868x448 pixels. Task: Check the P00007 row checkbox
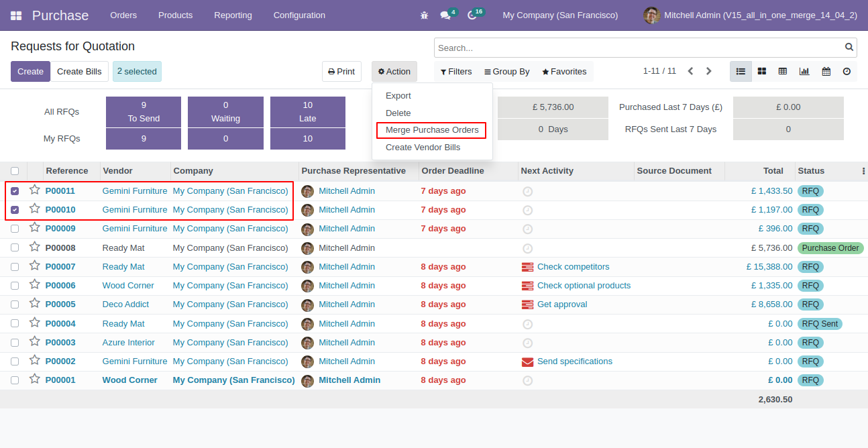pyautogui.click(x=15, y=267)
